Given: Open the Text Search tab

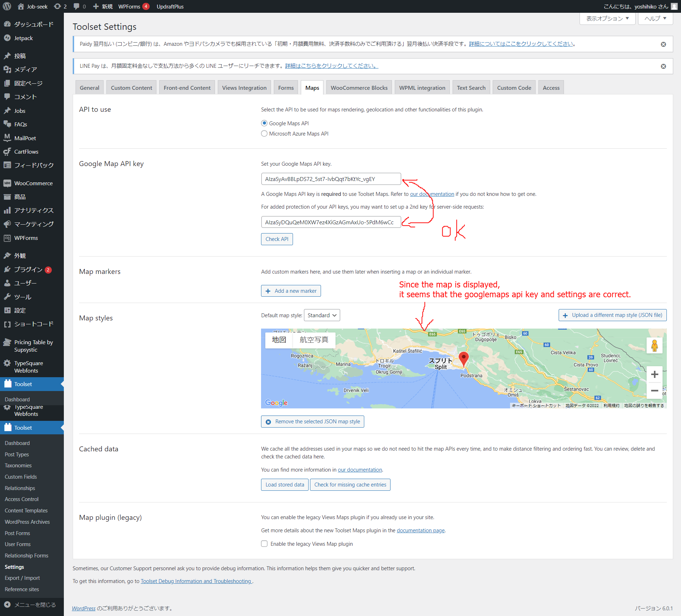Looking at the screenshot, I should (x=471, y=88).
